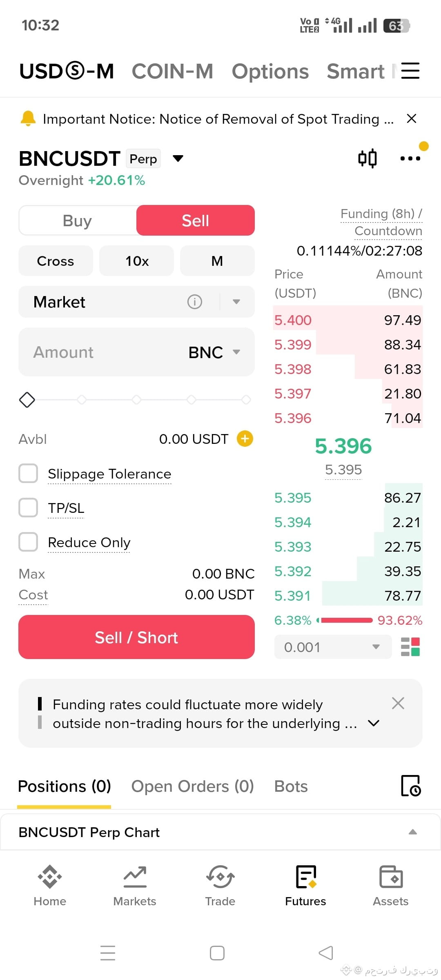Screen dimensions: 441x980
Task: Select the 10x leverage button
Action: click(x=137, y=261)
